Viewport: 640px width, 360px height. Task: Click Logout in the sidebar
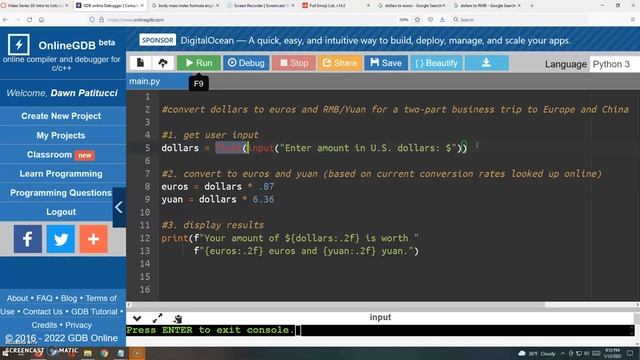(x=61, y=212)
